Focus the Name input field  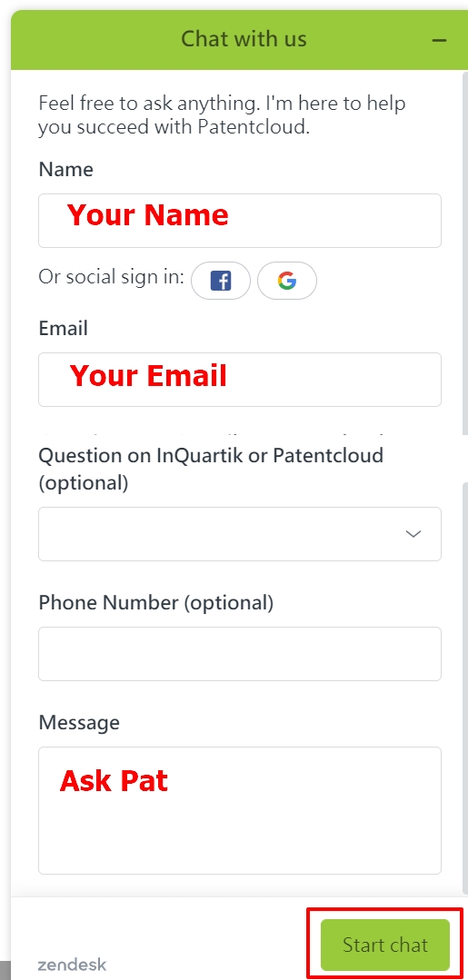click(240, 221)
